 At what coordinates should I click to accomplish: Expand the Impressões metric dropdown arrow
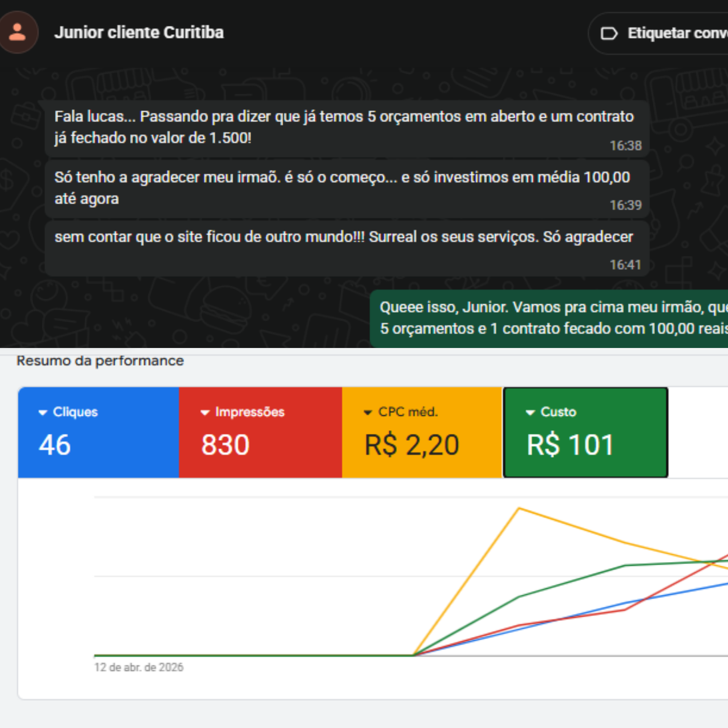205,413
